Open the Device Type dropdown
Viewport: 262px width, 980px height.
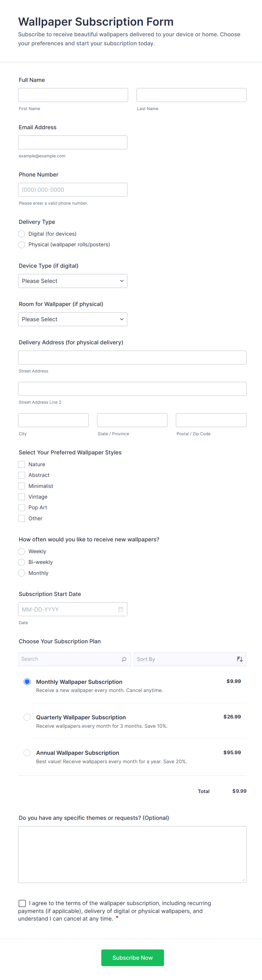pos(72,281)
